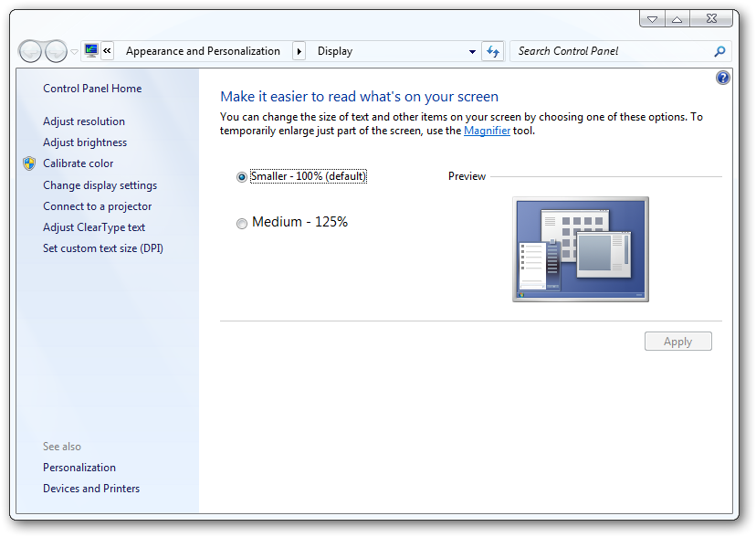Select the Medium - 125% radio button
Screen dimensions: 756x537
tap(242, 223)
